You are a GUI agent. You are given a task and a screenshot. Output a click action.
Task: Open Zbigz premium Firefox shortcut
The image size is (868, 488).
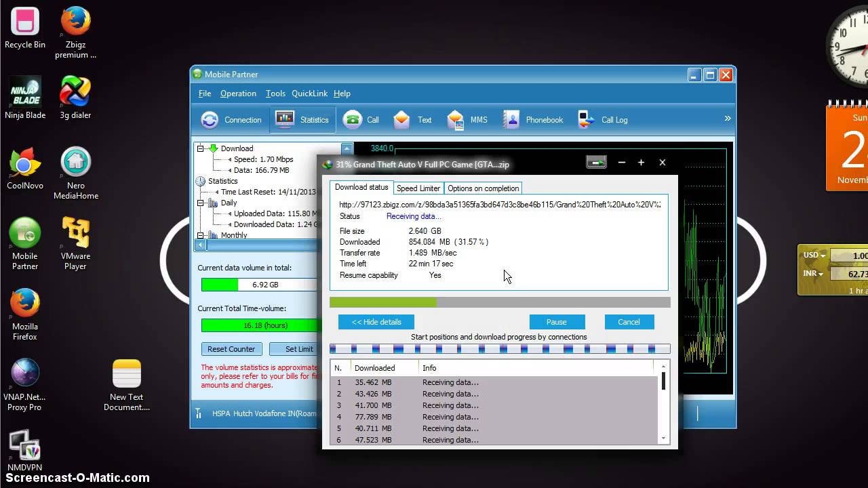[x=75, y=33]
